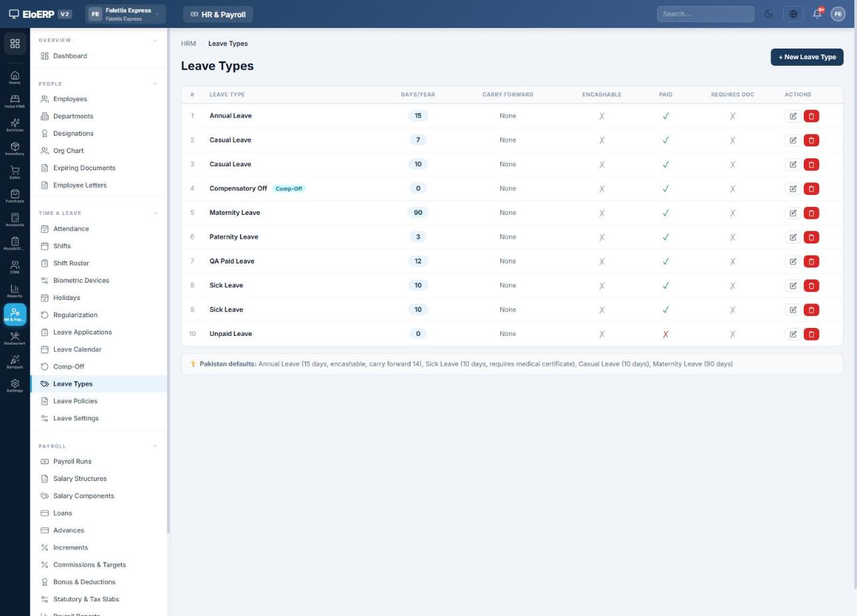This screenshot has width=857, height=616.
Task: Open Leave Settings in the sidebar
Action: (x=98, y=418)
